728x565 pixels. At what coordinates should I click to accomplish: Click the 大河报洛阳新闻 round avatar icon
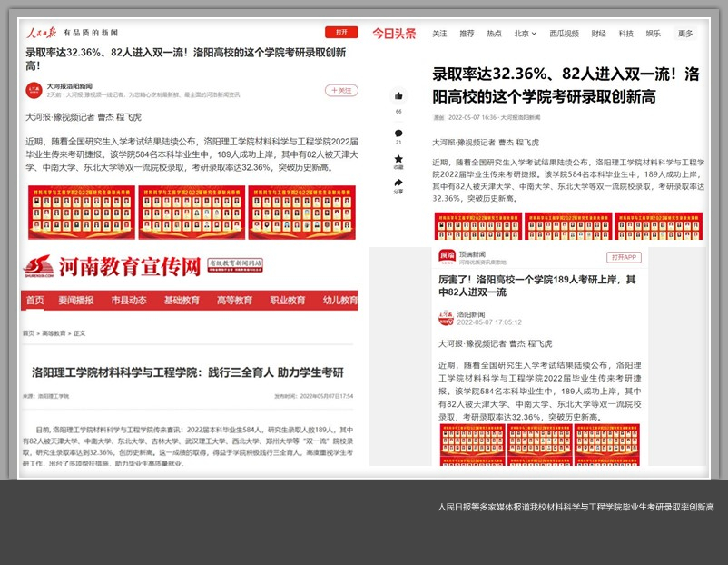click(x=34, y=90)
